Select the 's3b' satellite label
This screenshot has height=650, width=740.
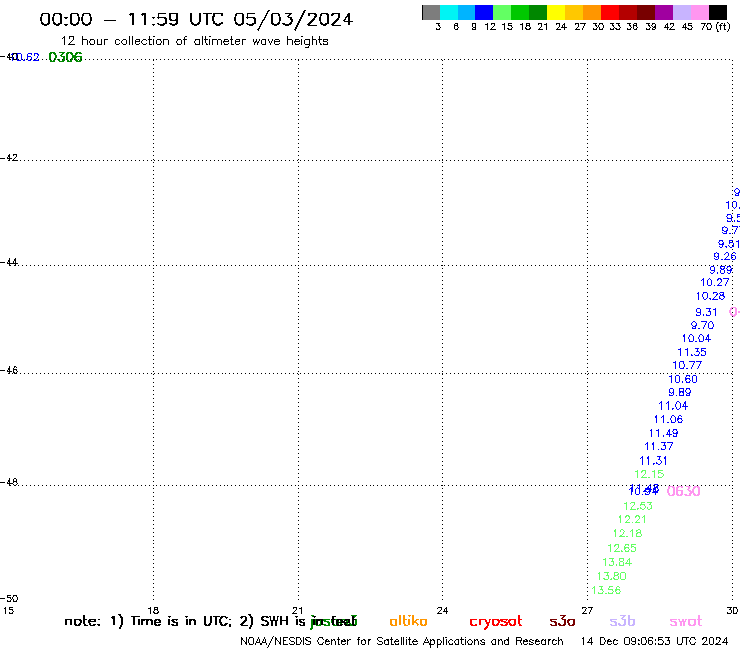click(622, 621)
